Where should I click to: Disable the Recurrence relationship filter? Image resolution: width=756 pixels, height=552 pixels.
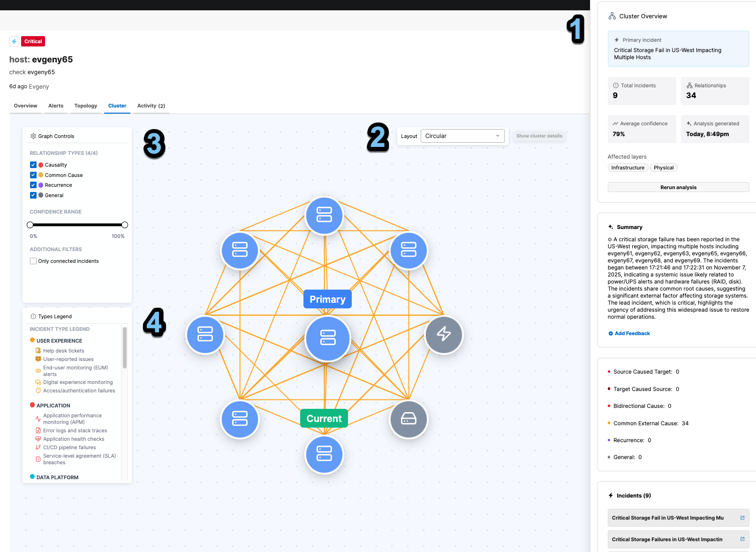[33, 185]
